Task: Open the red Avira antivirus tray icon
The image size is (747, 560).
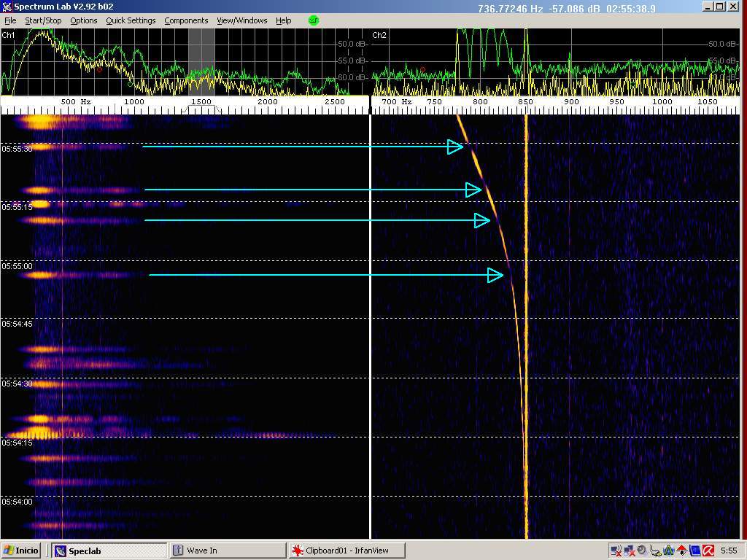Action: click(708, 551)
